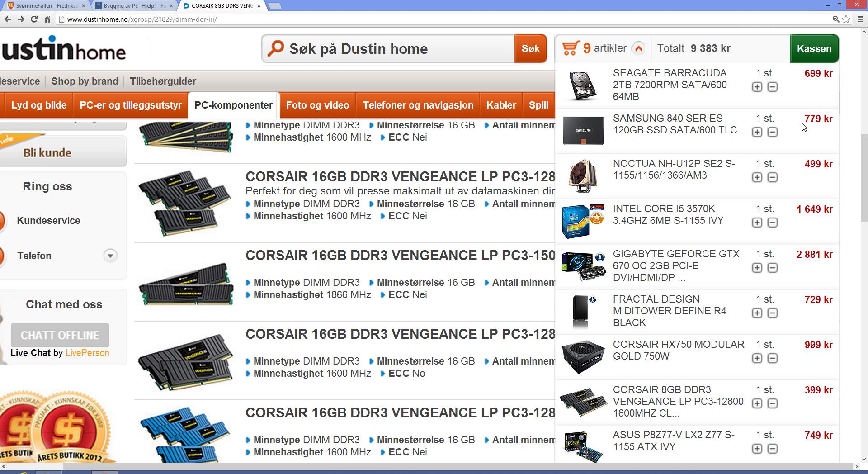
Task: Focus the Søk på Dustin home field
Action: click(x=389, y=48)
